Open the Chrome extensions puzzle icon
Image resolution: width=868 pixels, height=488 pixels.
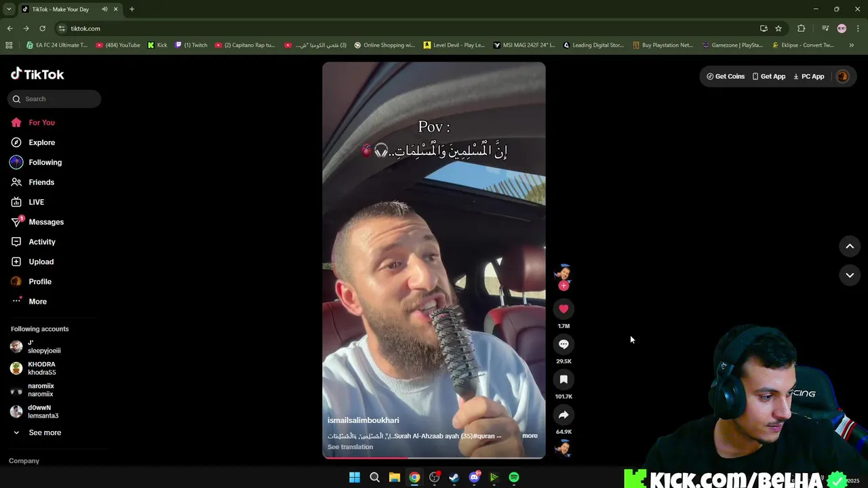[x=802, y=28]
